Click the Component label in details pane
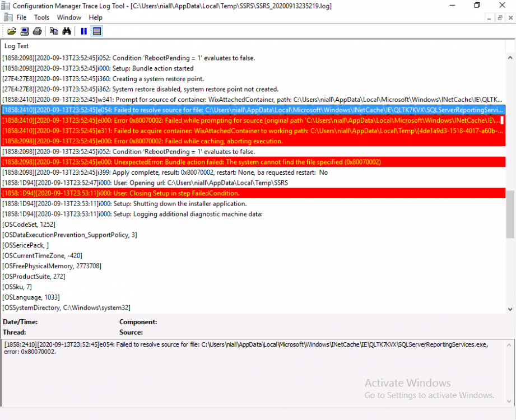Screen dimensions: 516x420 pos(138,322)
